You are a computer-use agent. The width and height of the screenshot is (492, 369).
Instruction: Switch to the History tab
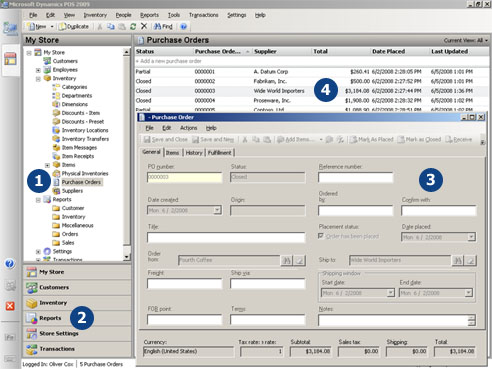click(x=194, y=153)
